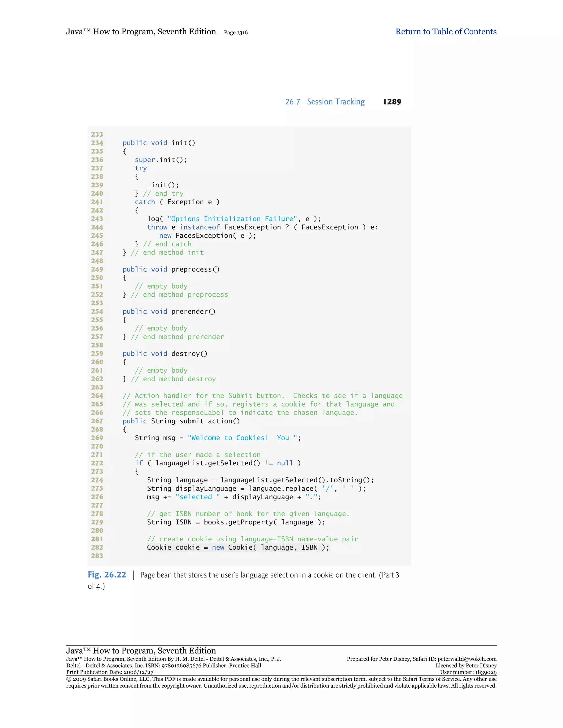
Task: Click the public void init() method declaration
Action: point(159,143)
